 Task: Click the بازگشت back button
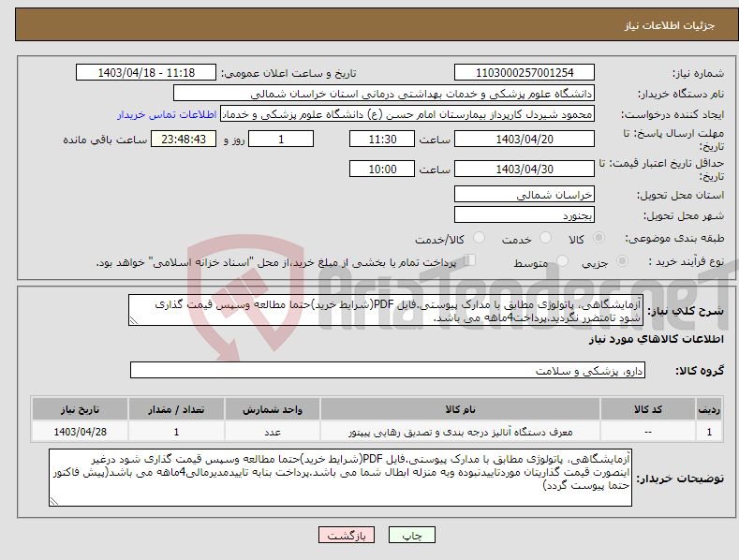click(347, 535)
